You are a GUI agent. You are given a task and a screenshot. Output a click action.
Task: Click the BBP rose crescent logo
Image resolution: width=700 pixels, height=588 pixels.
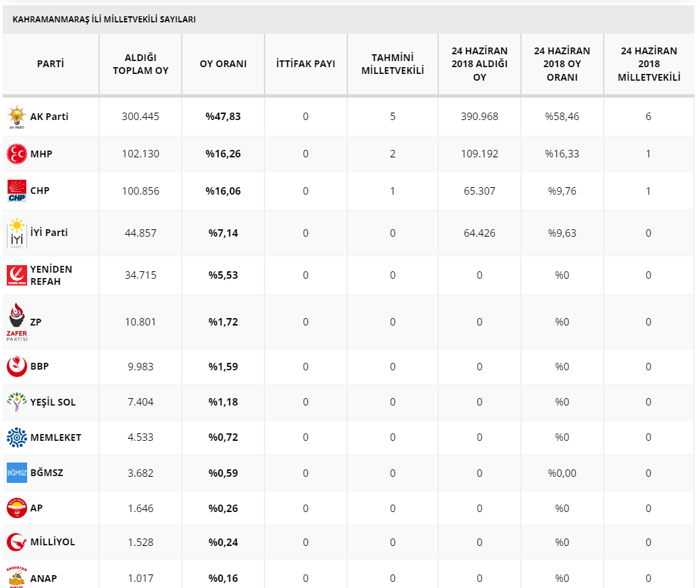pyautogui.click(x=17, y=366)
